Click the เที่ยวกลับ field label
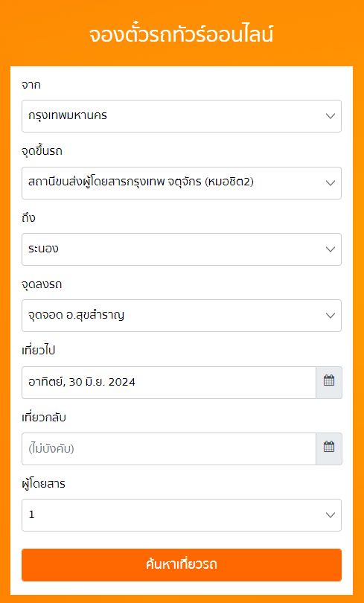This screenshot has height=603, width=364. pyautogui.click(x=44, y=418)
